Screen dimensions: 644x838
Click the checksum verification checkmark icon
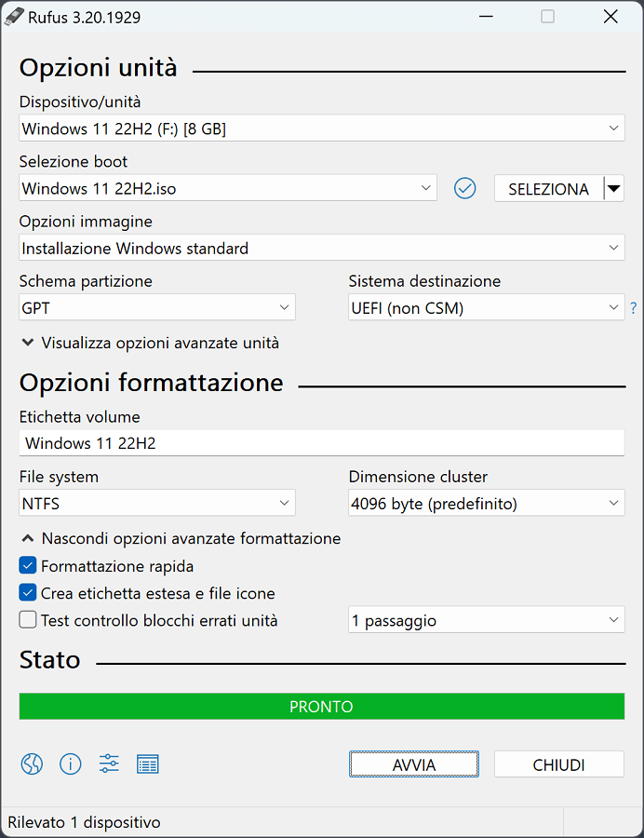tap(464, 187)
